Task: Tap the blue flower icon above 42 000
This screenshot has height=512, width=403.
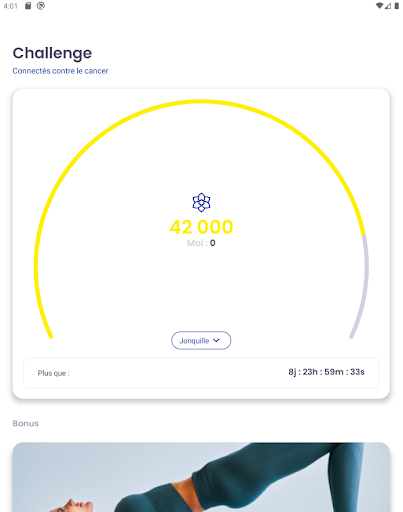Action: coord(201,202)
